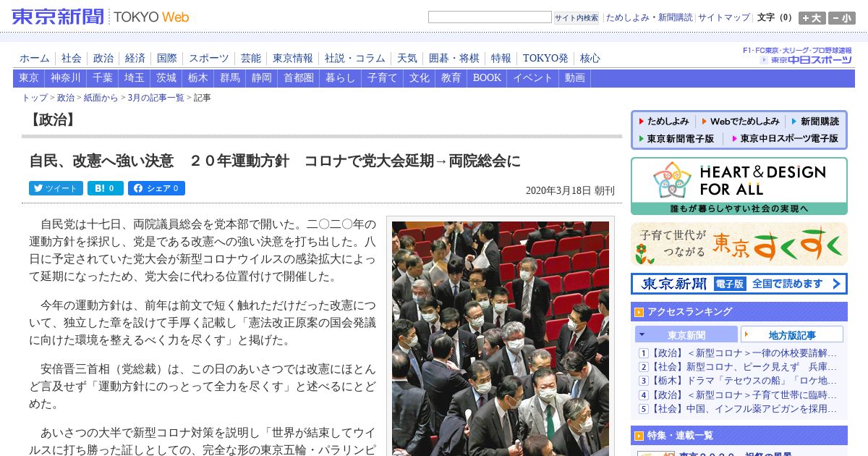Open the 芸能 section
Image resolution: width=868 pixels, height=456 pixels.
pos(251,59)
